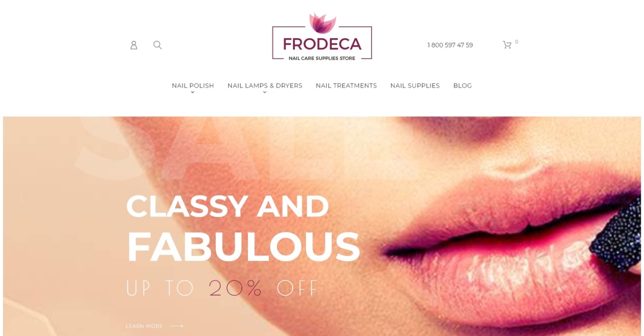Follow the Learn More link
Image resolution: width=644 pixels, height=336 pixels.
click(144, 326)
